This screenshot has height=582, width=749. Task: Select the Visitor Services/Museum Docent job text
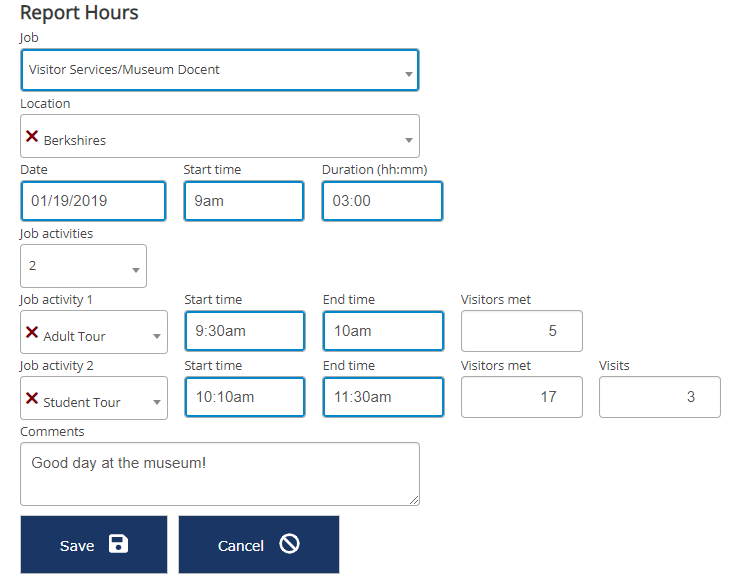pyautogui.click(x=124, y=70)
